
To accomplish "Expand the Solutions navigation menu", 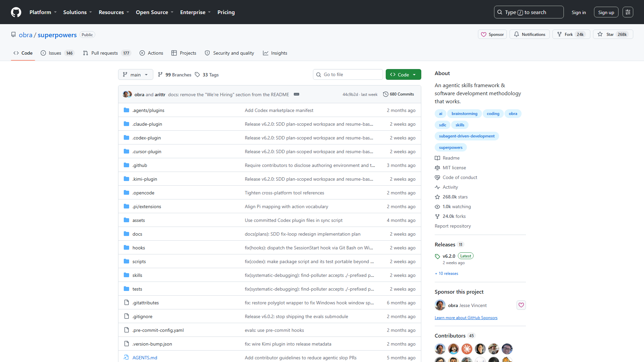I will tap(77, 12).
